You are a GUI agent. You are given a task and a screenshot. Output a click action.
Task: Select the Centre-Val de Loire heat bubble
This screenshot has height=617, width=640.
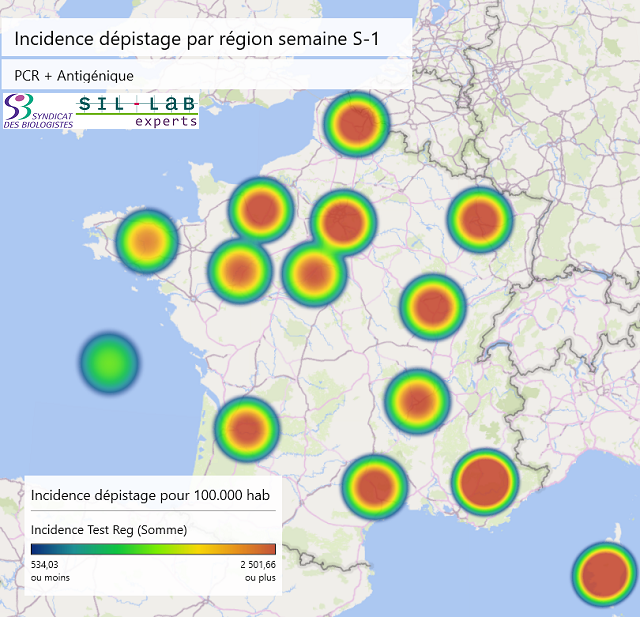(x=314, y=274)
